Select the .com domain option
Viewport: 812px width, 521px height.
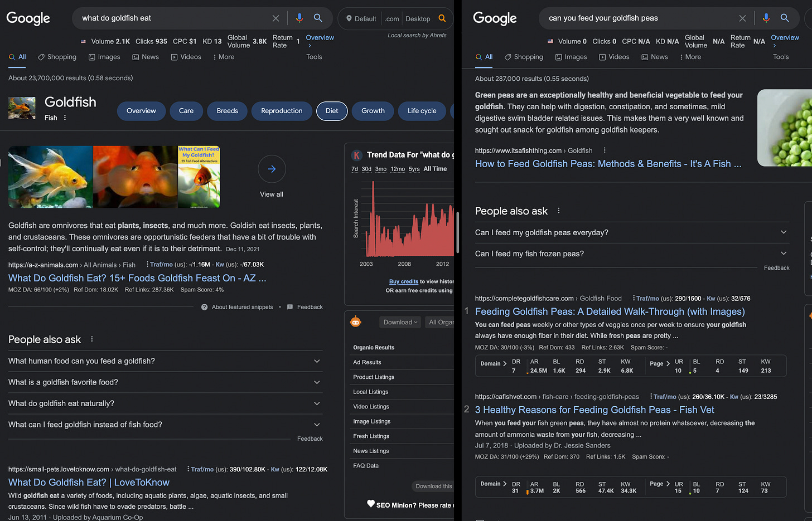(x=392, y=19)
